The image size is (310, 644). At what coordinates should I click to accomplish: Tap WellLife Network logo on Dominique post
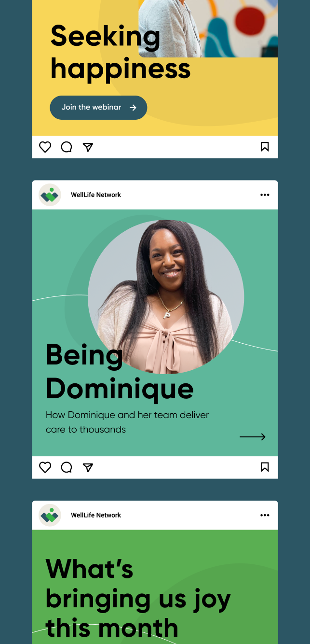(50, 195)
